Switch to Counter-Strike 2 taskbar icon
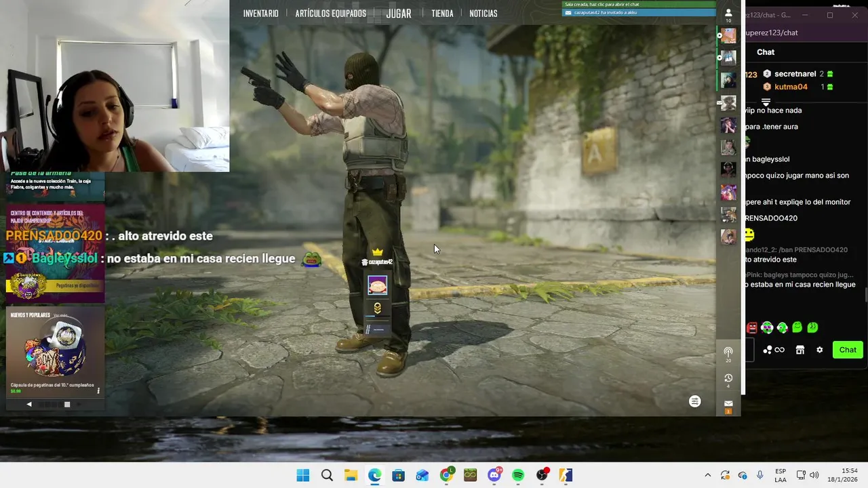This screenshot has width=868, height=488. click(x=566, y=475)
